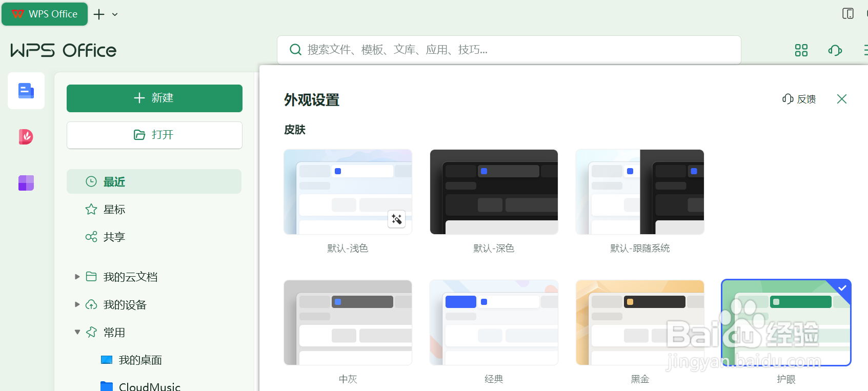Viewport: 868px width, 391px height.
Task: Click the 默认-跟随系统 label text
Action: (x=640, y=249)
